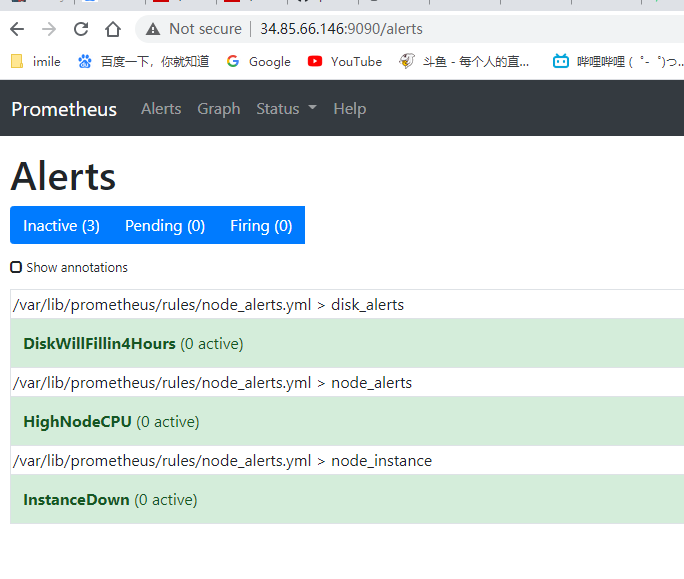Click the address bar URL 34.85.66.146:9090/alerts
Image resolution: width=684 pixels, height=579 pixels.
[x=341, y=29]
